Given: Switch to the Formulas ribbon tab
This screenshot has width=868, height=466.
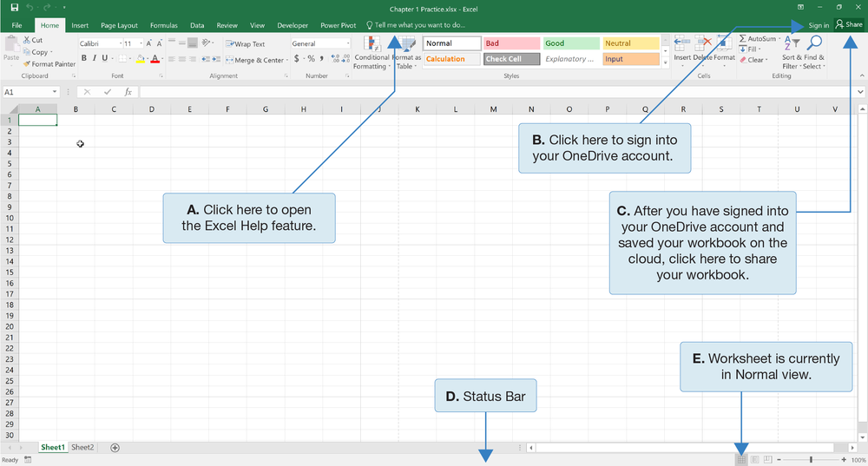Looking at the screenshot, I should pos(163,26).
